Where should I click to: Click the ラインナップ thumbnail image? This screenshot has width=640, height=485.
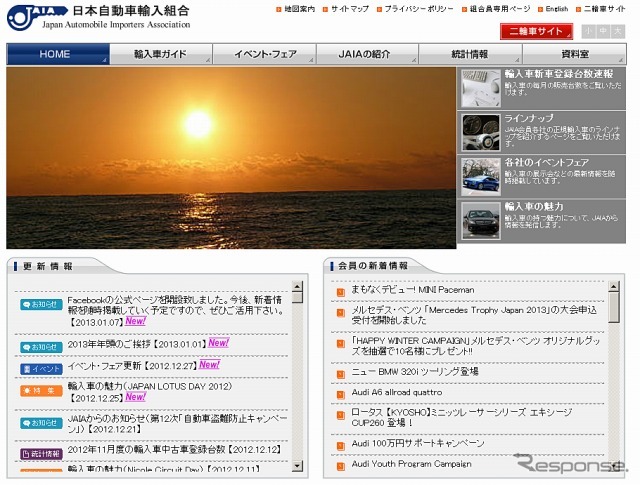[x=481, y=132]
